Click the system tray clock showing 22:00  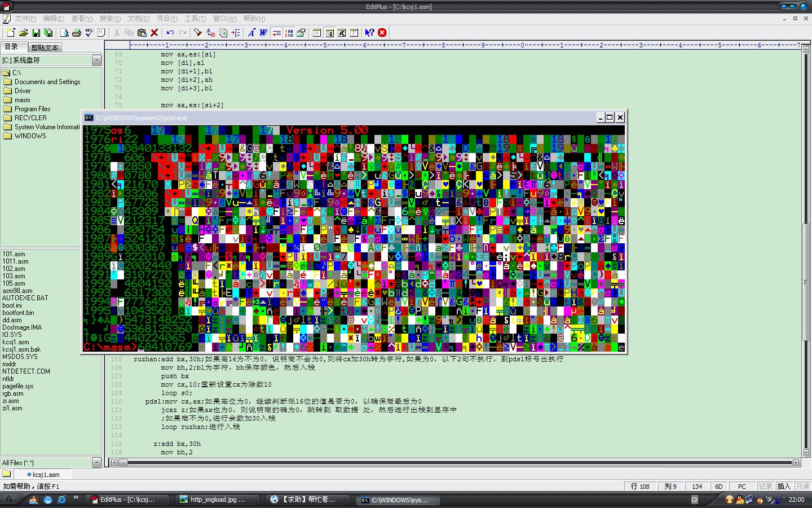[796, 500]
